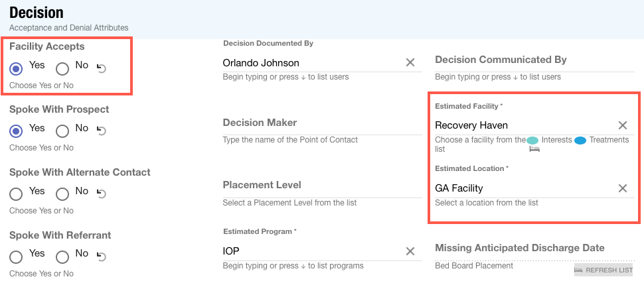Clear the Estimated Facility value

click(x=623, y=125)
